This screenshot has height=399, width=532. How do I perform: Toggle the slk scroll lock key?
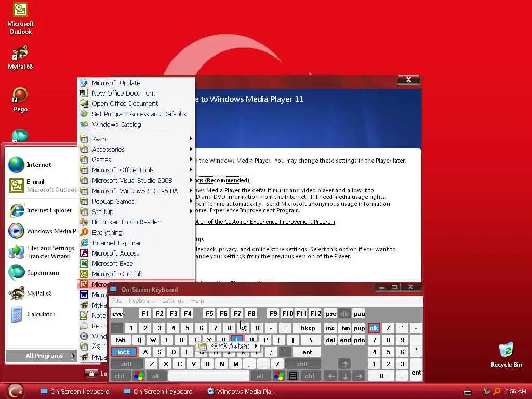(x=344, y=314)
